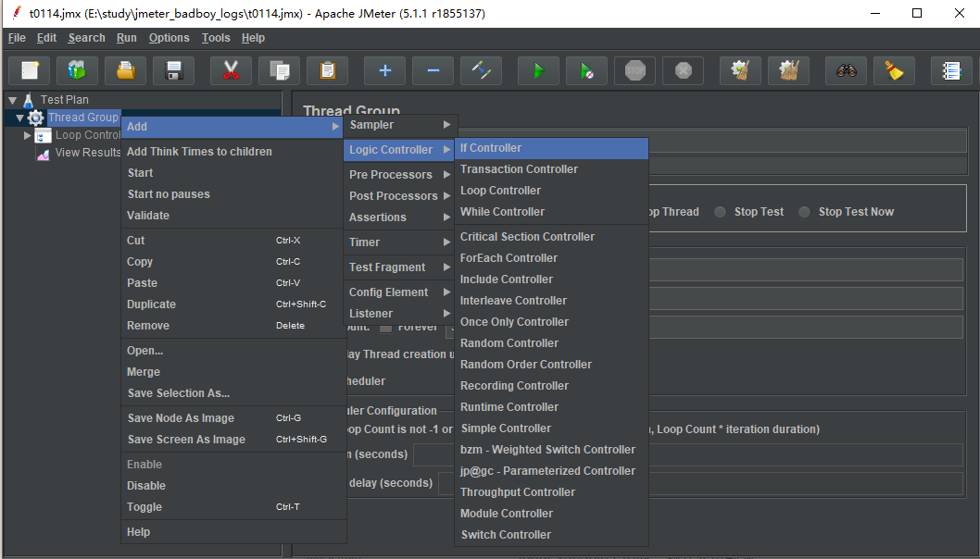Select Save Selection As...
The height and width of the screenshot is (559, 980).
point(233,392)
